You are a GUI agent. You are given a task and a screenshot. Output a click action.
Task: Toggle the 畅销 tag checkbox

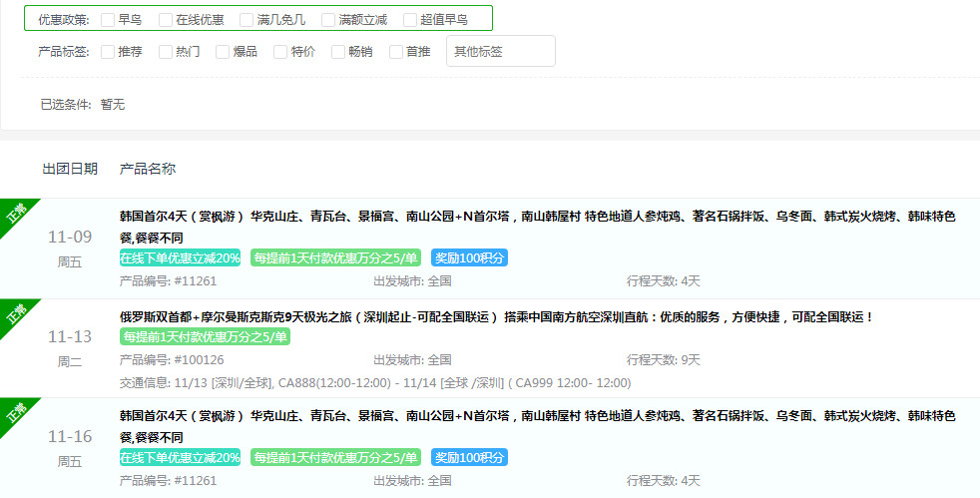pos(338,52)
